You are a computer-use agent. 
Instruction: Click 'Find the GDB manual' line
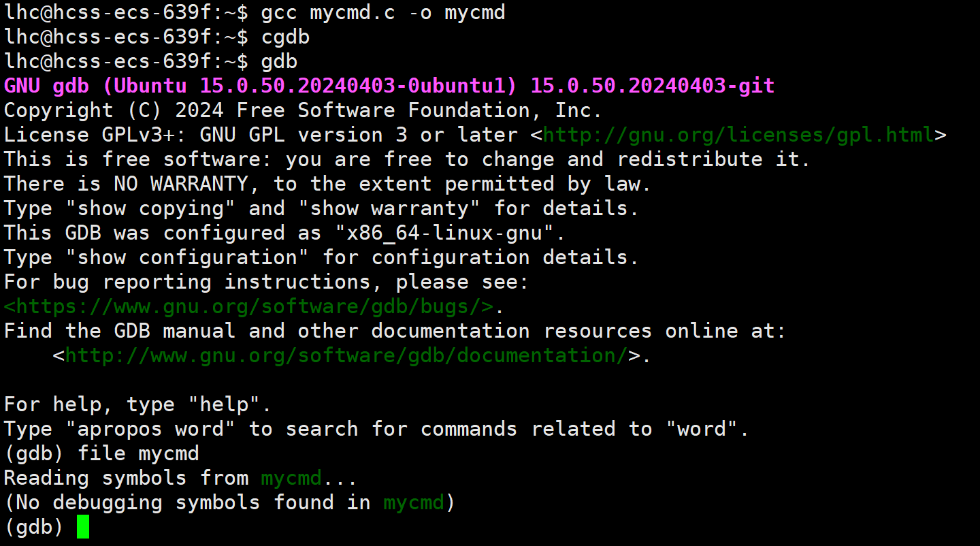tap(395, 331)
